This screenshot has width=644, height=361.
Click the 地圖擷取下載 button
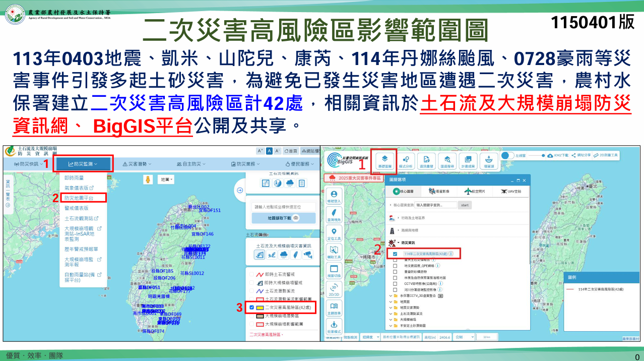click(283, 218)
